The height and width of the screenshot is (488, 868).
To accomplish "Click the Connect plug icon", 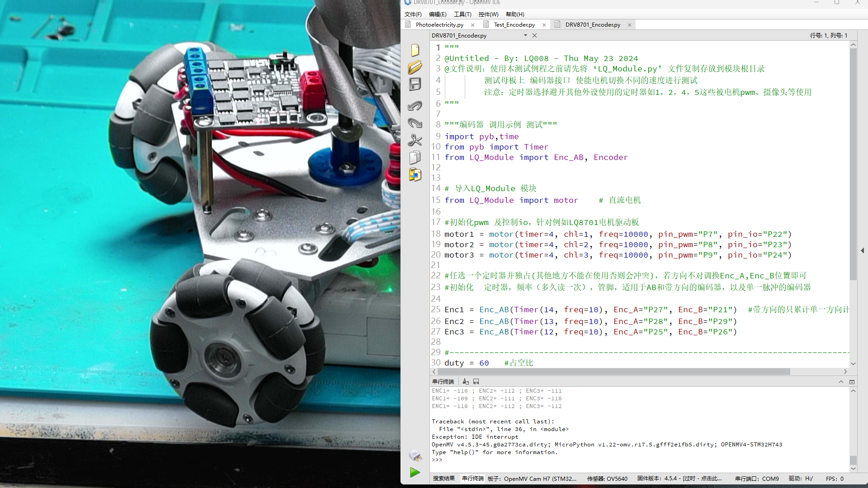I will pos(415,455).
